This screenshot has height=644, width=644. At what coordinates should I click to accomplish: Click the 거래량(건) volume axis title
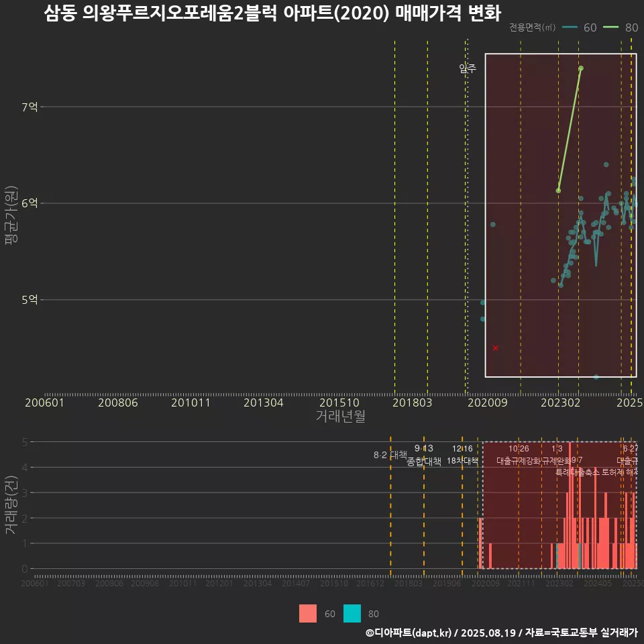[11, 504]
